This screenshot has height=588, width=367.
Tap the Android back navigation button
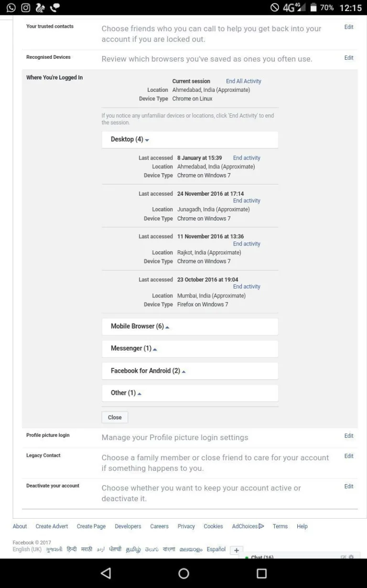click(106, 573)
